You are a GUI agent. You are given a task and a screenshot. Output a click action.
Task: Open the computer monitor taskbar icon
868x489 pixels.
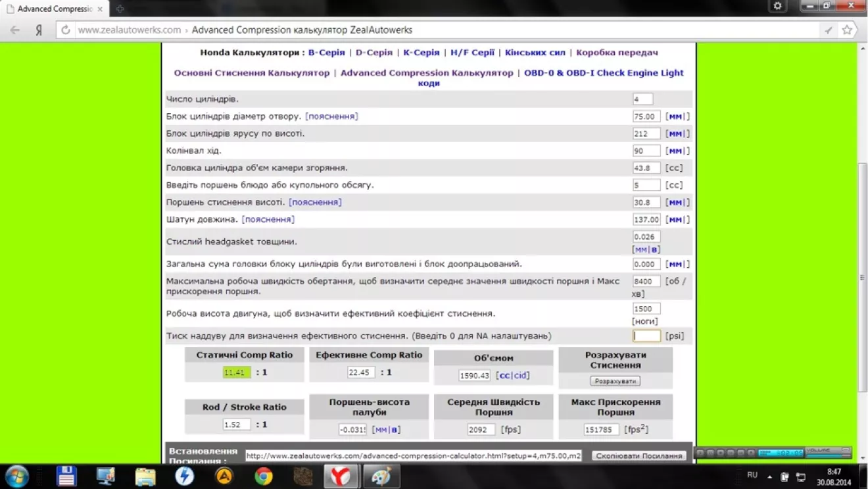point(106,476)
